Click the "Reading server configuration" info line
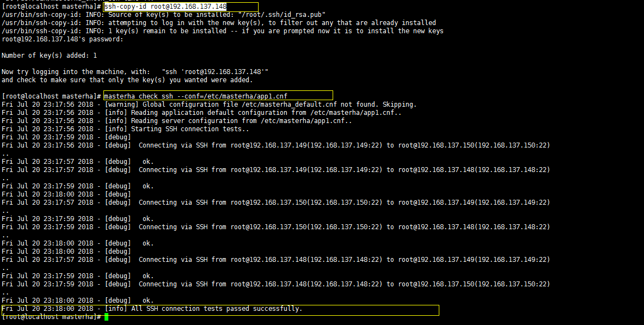This screenshot has width=644, height=325. coord(176,121)
